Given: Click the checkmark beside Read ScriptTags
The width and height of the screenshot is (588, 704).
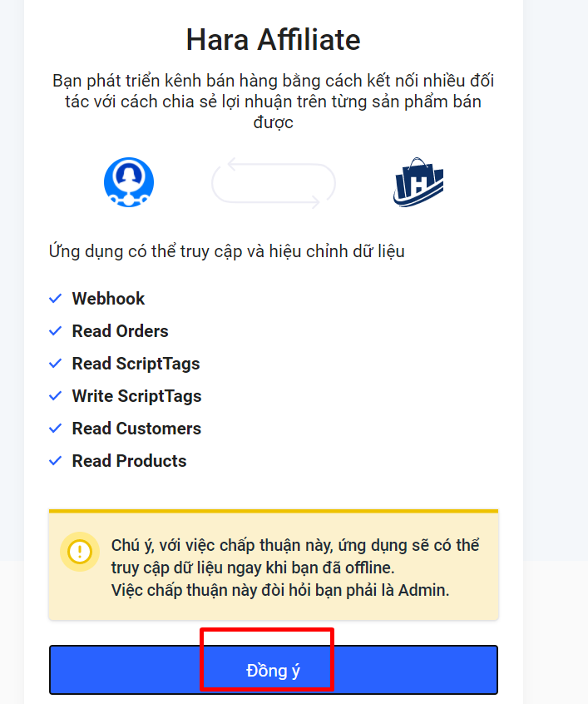Looking at the screenshot, I should (x=55, y=364).
